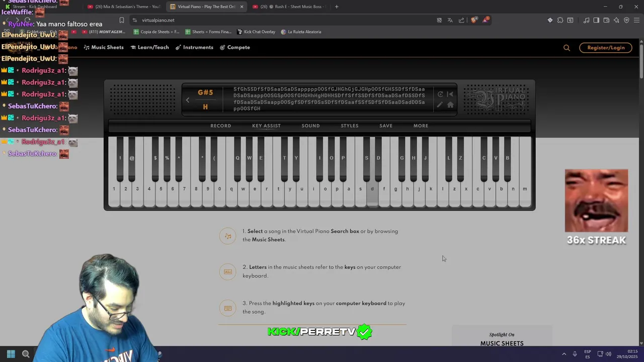This screenshot has width=644, height=362.
Task: Open La Ruleta Aleatoria bookmark
Action: pyautogui.click(x=301, y=32)
